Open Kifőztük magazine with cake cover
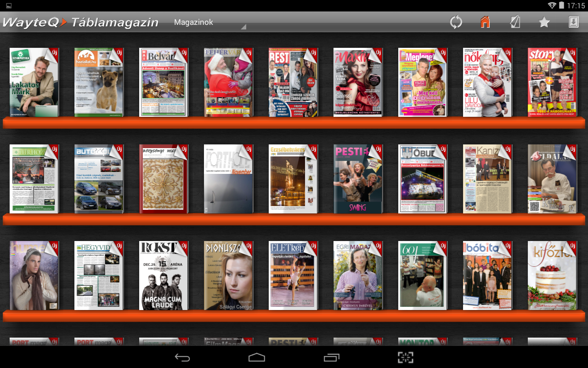 (552, 276)
